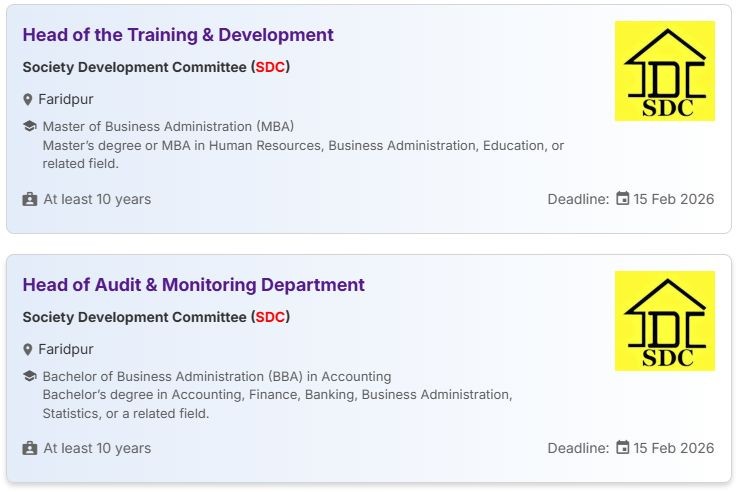Click calendar icon in Audit & Monitoring deadline

pos(623,447)
